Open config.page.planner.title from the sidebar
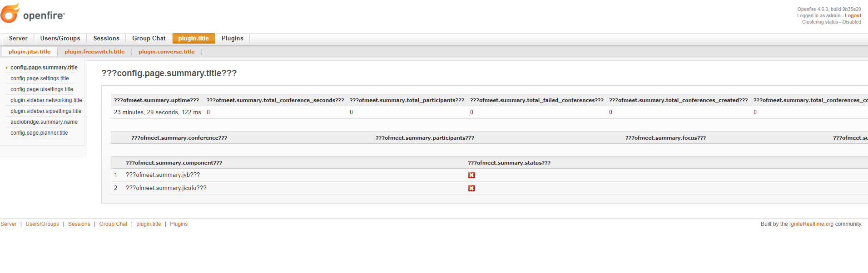Screen dimensions: 868x273 39,132
